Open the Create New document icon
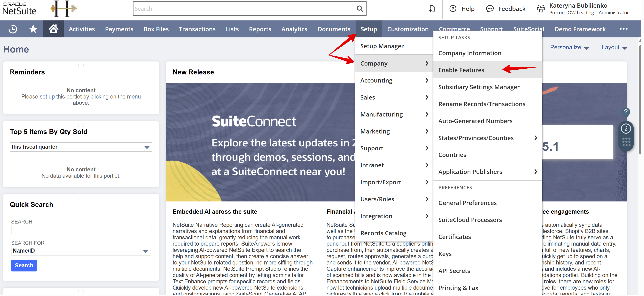 (432, 9)
